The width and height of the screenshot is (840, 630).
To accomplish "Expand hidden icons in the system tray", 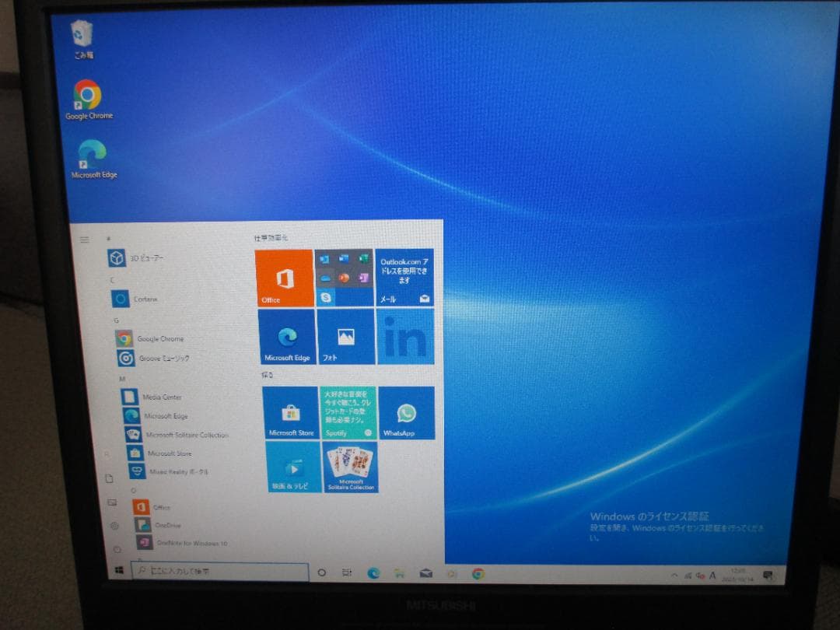I will (674, 574).
